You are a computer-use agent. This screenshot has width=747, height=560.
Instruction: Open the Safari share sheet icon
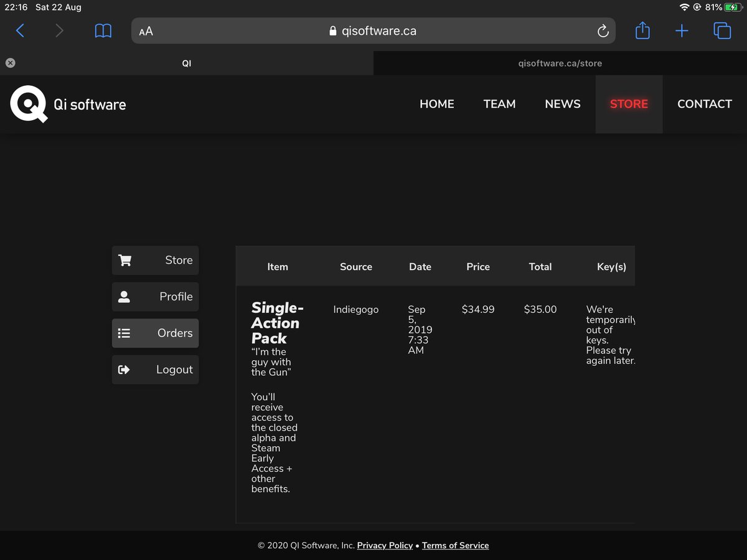click(642, 30)
